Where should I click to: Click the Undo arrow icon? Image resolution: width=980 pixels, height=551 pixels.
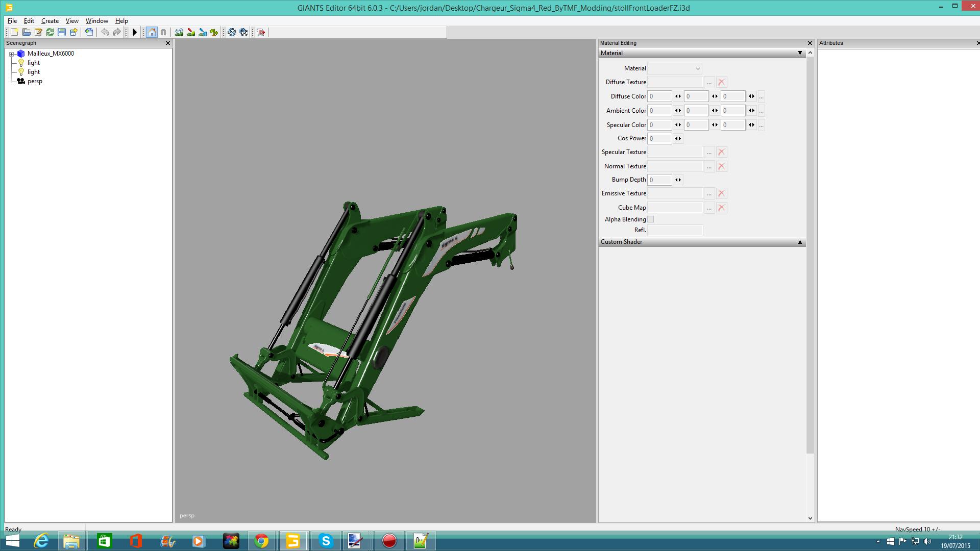(x=105, y=32)
